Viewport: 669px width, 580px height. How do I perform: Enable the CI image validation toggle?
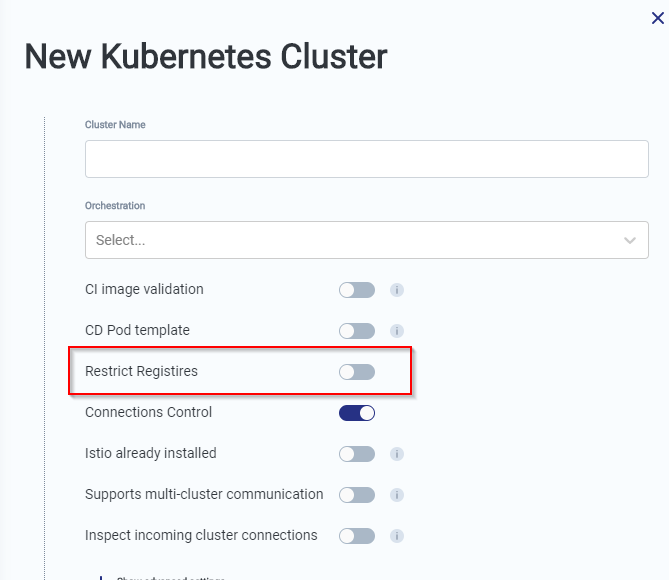(x=357, y=290)
